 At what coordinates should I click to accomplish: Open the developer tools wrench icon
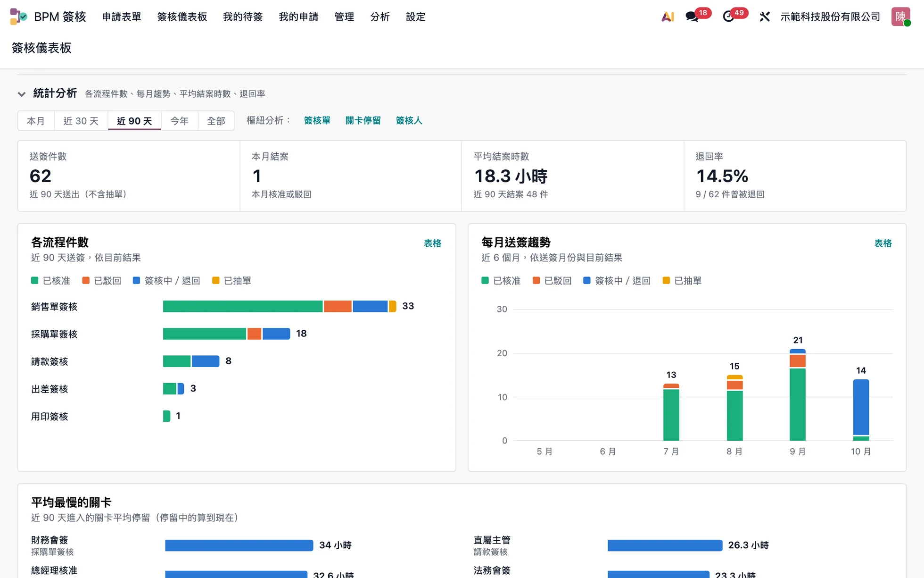pos(765,17)
